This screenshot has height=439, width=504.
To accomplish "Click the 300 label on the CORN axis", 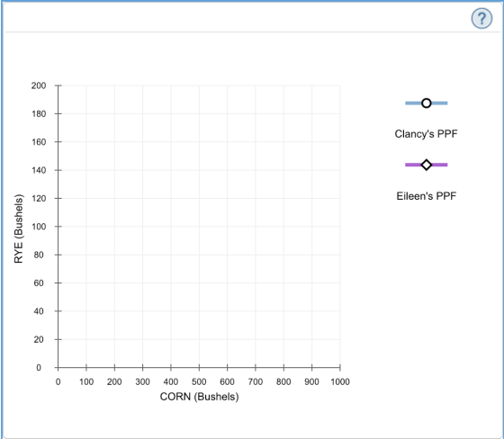I will (142, 381).
